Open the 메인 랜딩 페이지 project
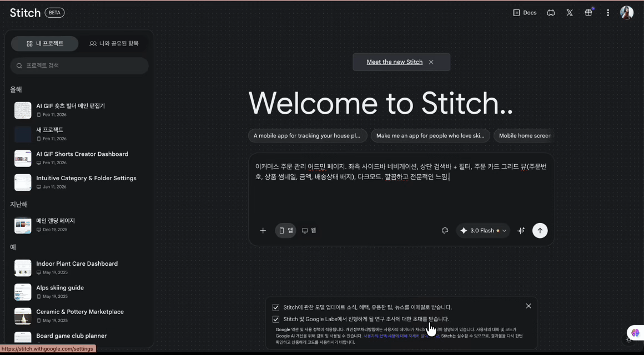 (x=79, y=225)
